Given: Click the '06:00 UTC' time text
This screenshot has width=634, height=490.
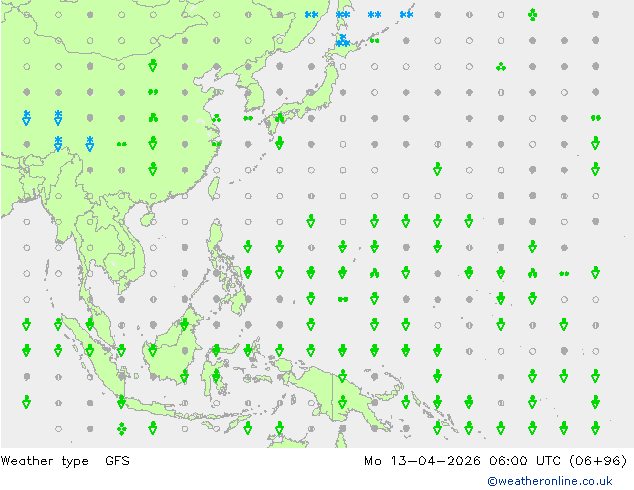Looking at the screenshot, I should pos(524,460).
